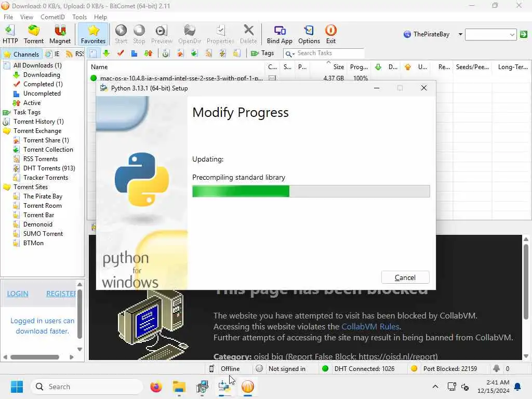The height and width of the screenshot is (399, 532).
Task: Open DHT Torrents (913) item
Action: click(49, 168)
